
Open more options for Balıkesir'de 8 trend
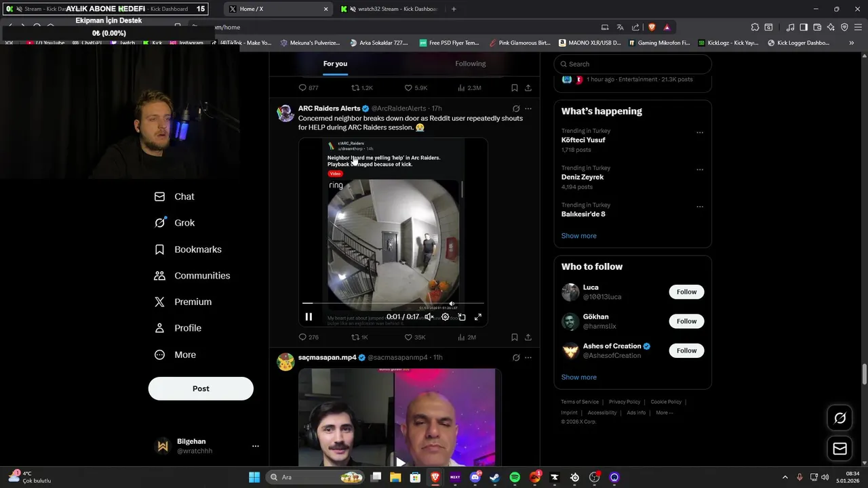tap(700, 207)
